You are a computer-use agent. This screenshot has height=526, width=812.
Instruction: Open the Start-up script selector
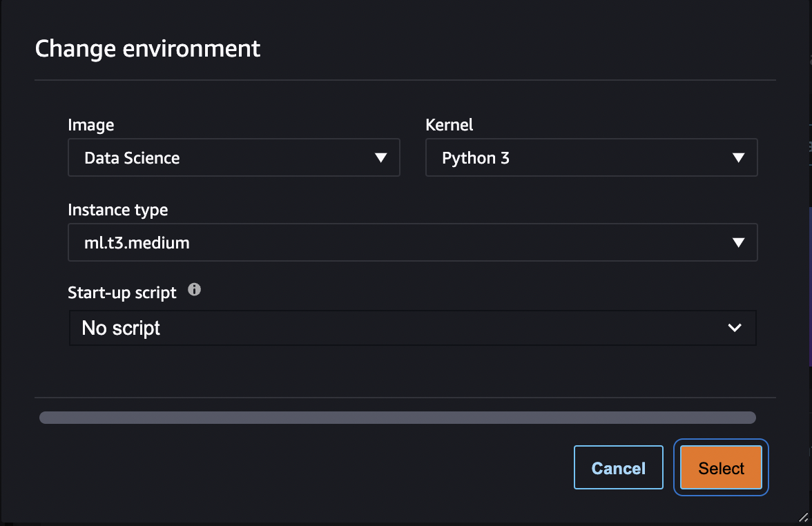coord(412,328)
